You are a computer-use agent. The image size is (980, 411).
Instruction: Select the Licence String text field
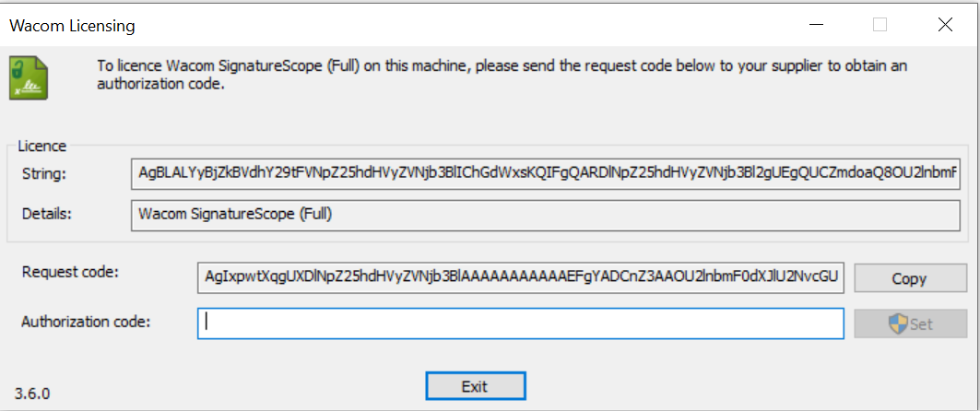pos(544,173)
